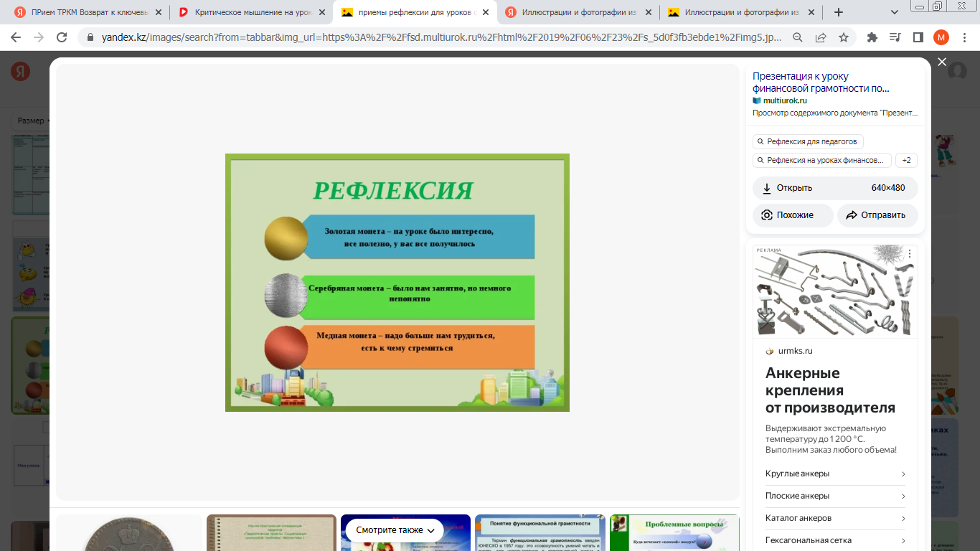Open ad options three-dot menu
This screenshot has width=980, height=551.
910,254
